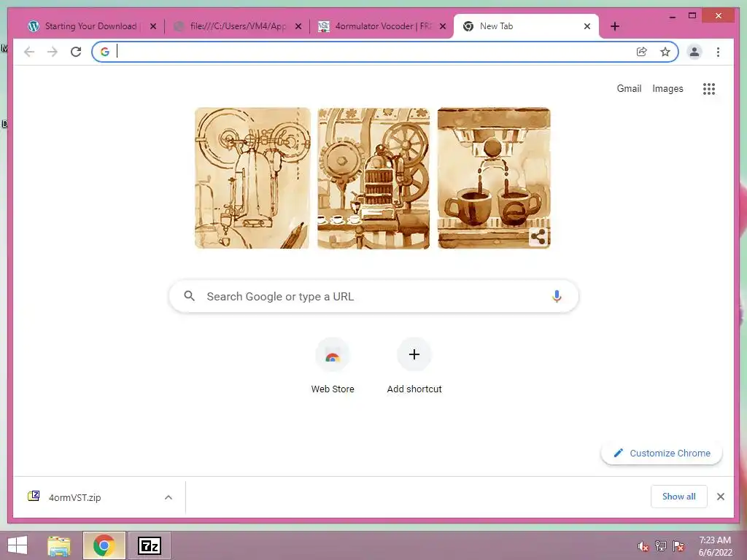Click the Google G icon in the address bar
This screenshot has width=747, height=560.
click(x=105, y=52)
